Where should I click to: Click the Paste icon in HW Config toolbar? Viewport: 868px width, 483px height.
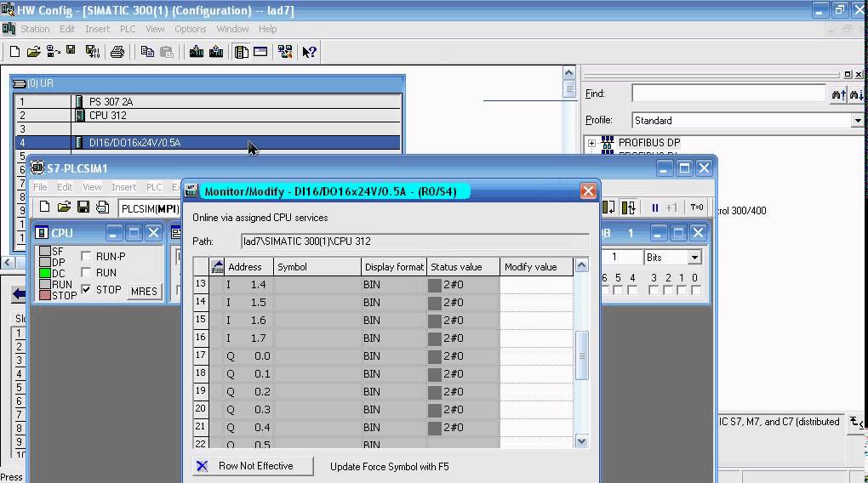(x=167, y=52)
